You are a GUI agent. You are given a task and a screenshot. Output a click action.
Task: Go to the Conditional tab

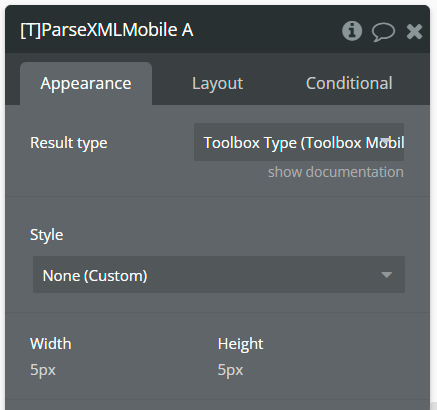(x=349, y=83)
